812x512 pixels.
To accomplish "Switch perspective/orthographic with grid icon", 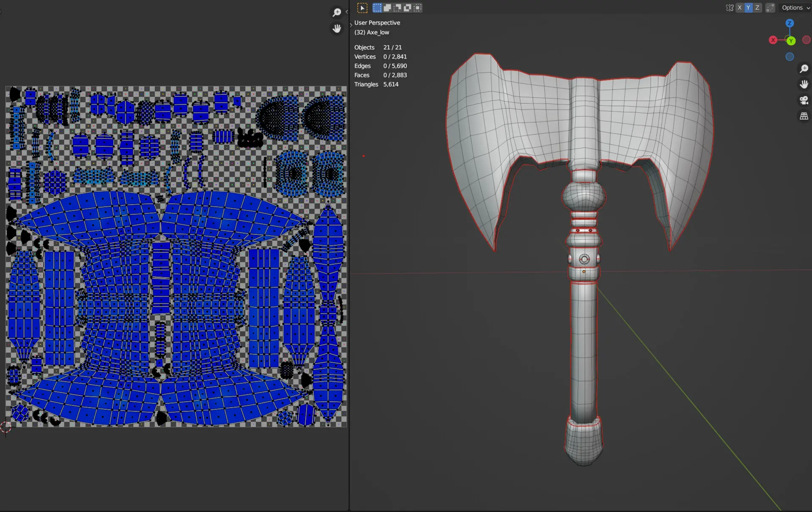I will tap(804, 116).
